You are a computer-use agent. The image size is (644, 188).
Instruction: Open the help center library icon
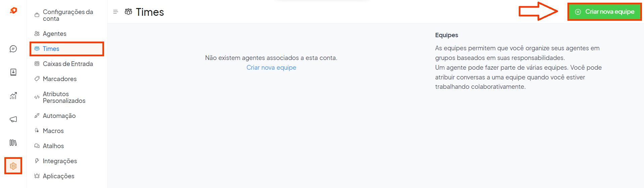point(13,143)
